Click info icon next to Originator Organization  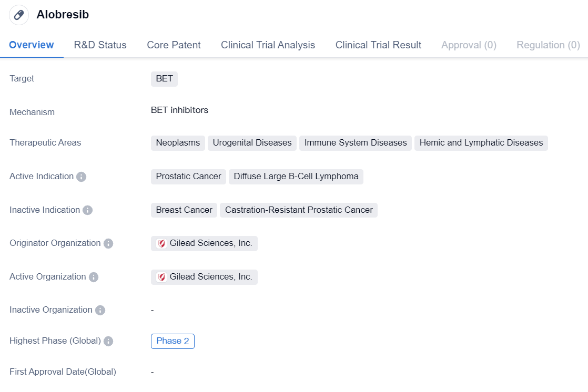[x=108, y=244]
